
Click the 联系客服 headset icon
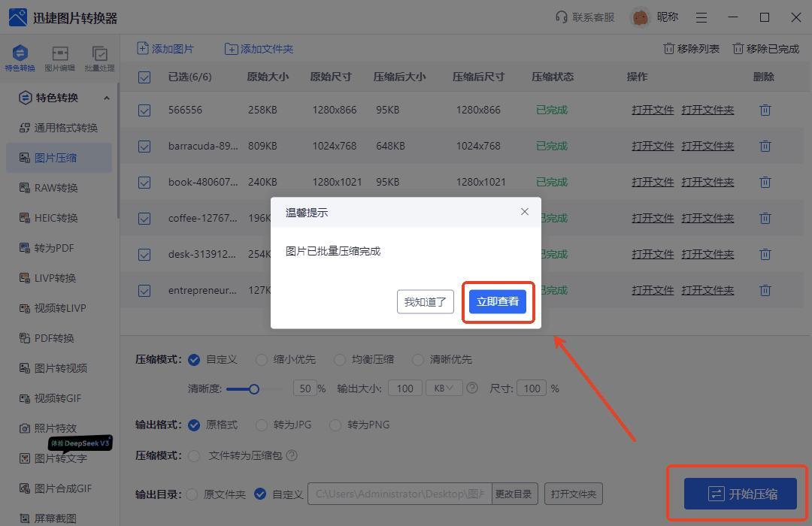[x=561, y=17]
